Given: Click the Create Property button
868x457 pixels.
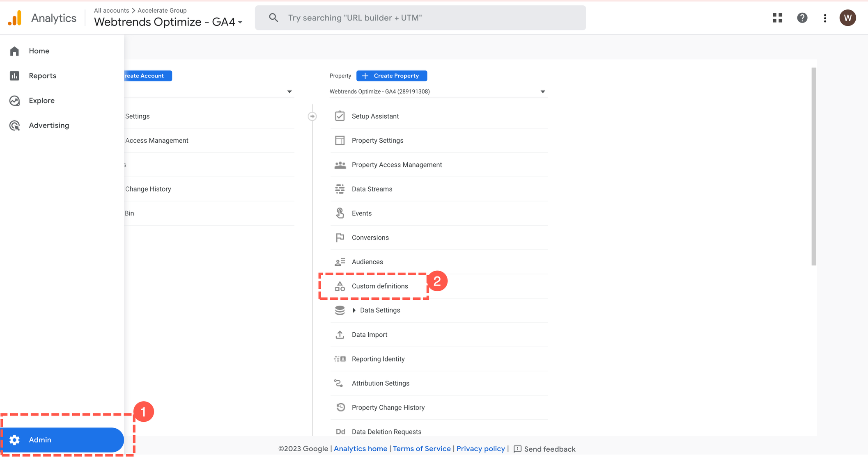Looking at the screenshot, I should coord(391,76).
